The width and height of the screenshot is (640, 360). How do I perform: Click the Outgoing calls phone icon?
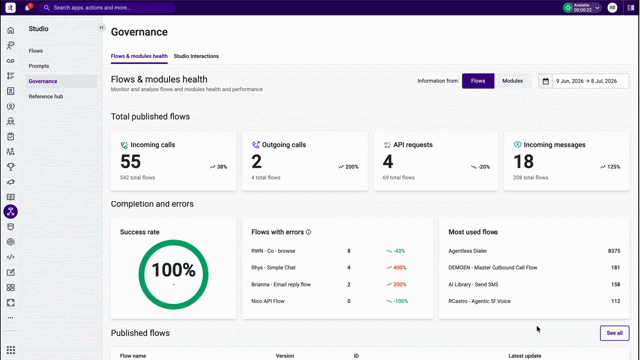point(256,144)
